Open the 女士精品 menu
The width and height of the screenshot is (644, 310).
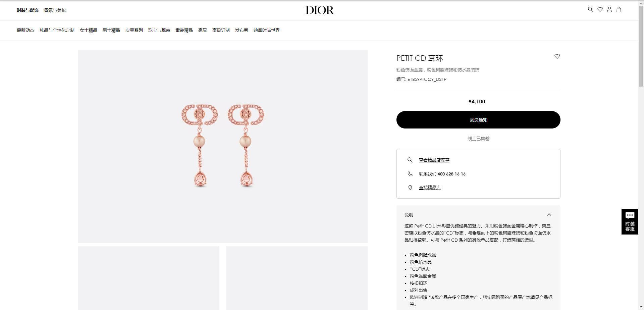click(89, 30)
